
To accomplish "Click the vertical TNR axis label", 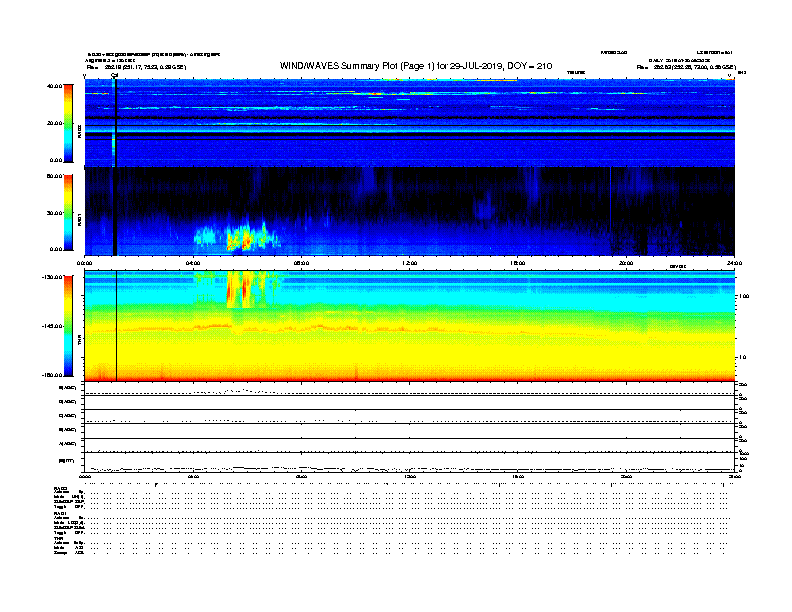I will click(x=79, y=341).
